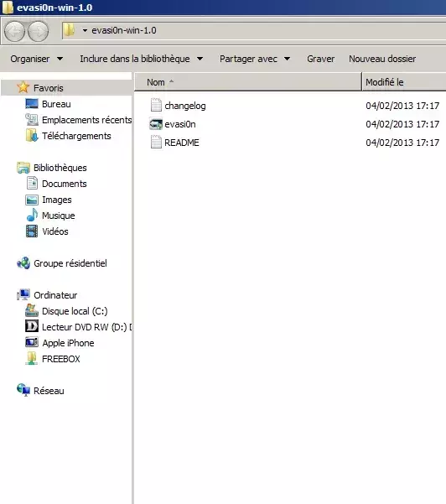Click the Apple iPhone device icon
The image size is (446, 504).
pyautogui.click(x=32, y=342)
